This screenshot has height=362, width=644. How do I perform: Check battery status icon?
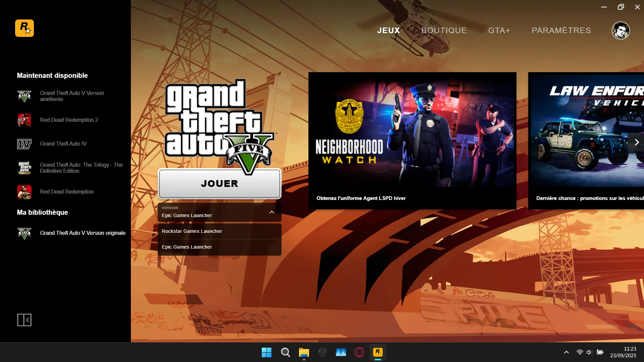[x=600, y=352]
